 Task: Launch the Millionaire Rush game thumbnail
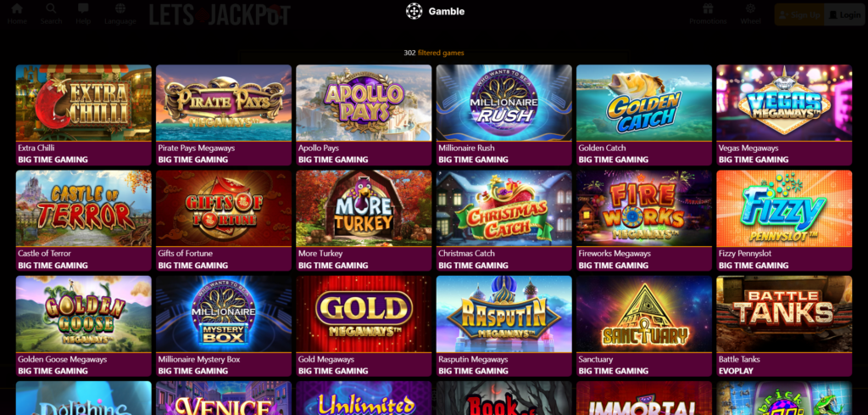tap(504, 103)
